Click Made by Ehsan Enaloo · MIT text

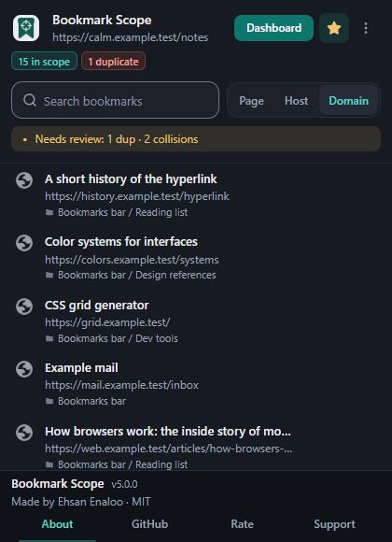pyautogui.click(x=81, y=502)
